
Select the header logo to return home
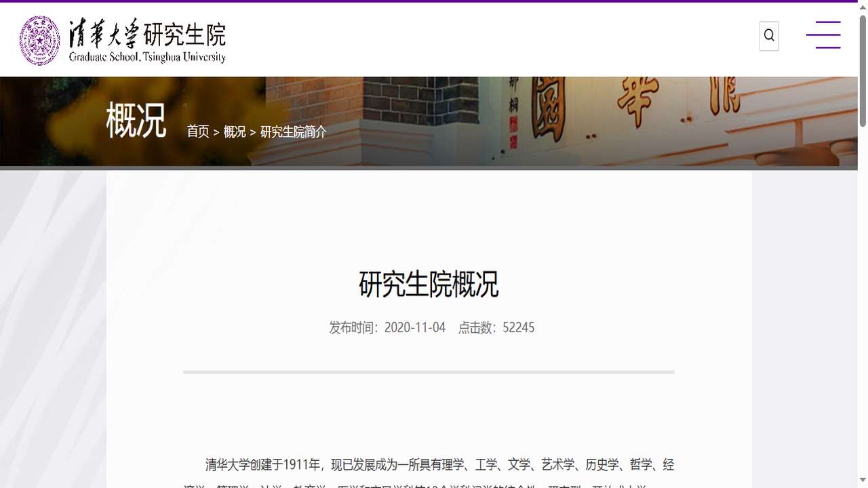(122, 39)
